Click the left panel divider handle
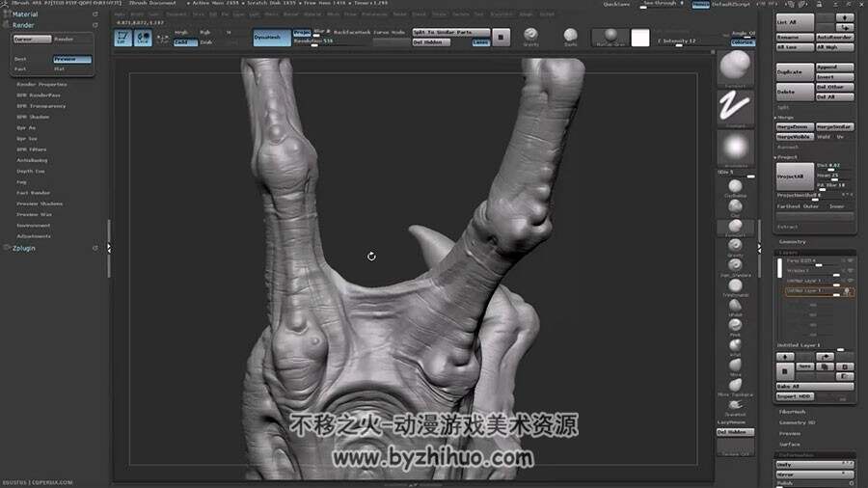The image size is (868, 488). [109, 249]
